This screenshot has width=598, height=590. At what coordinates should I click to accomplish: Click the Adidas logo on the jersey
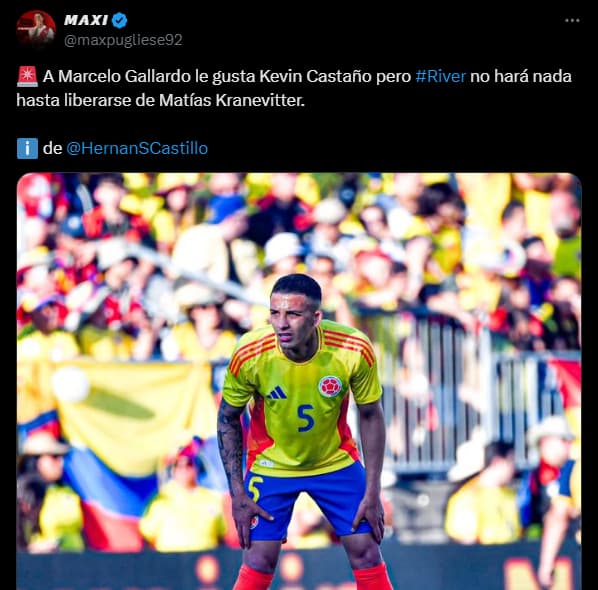tap(277, 393)
